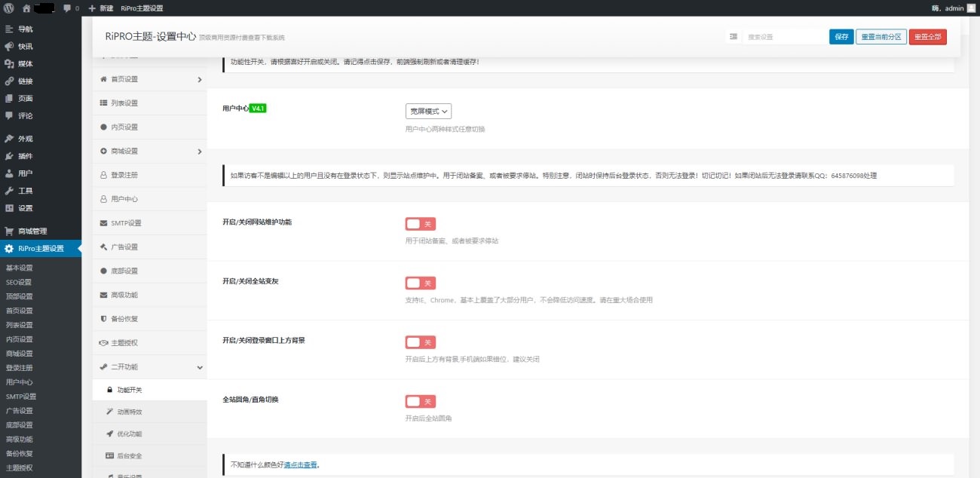Screen dimensions: 980x478
Task: Open the site home icon in the admin bar
Action: pos(26,8)
